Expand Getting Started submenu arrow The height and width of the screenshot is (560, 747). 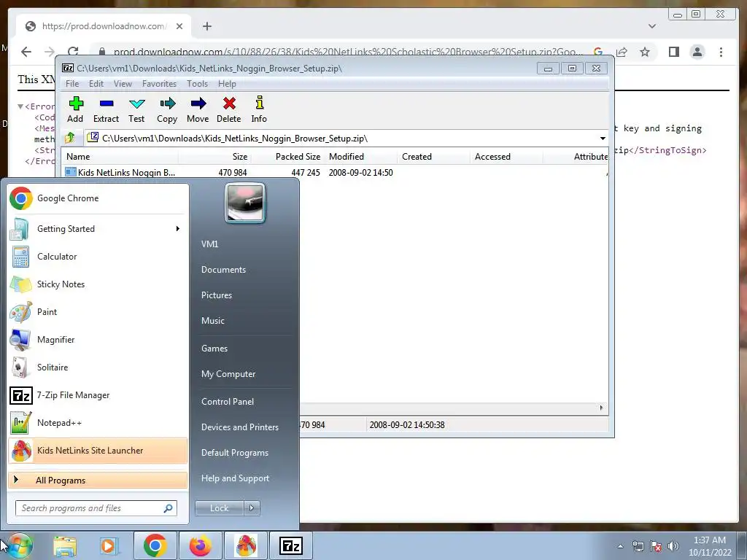click(x=178, y=229)
